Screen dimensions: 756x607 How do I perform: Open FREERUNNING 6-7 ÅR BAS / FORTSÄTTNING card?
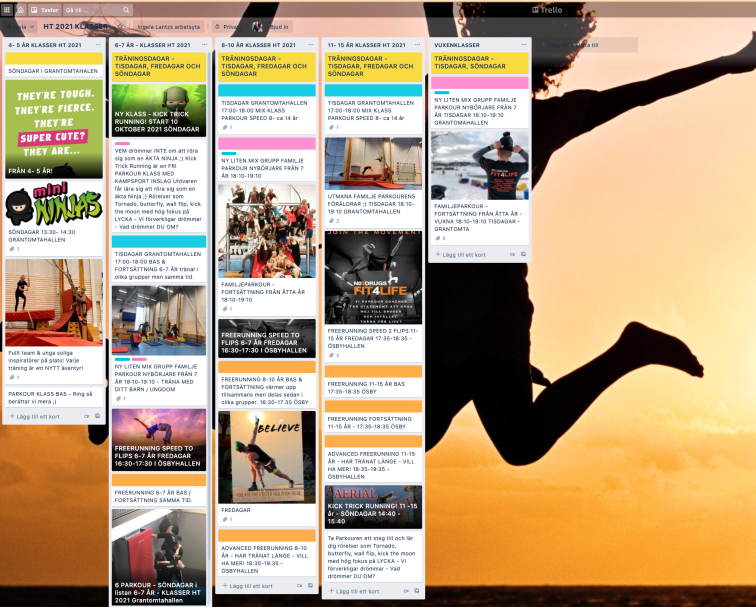click(159, 490)
